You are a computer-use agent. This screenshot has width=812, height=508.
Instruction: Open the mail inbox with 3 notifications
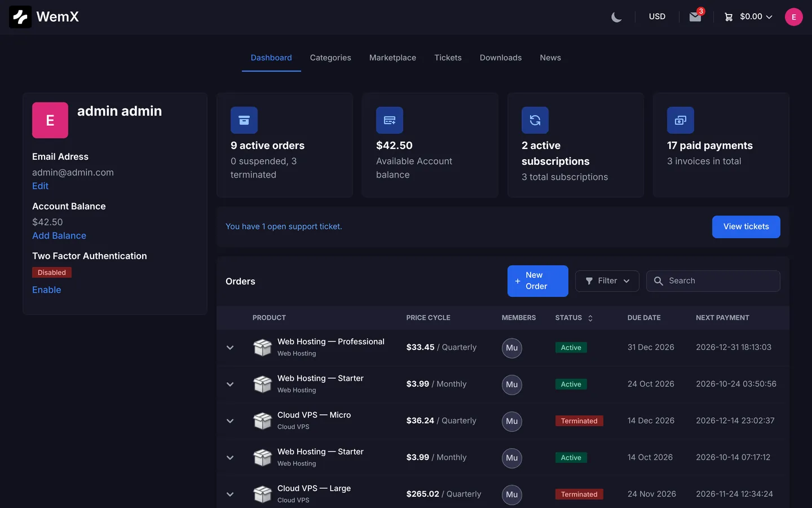695,17
